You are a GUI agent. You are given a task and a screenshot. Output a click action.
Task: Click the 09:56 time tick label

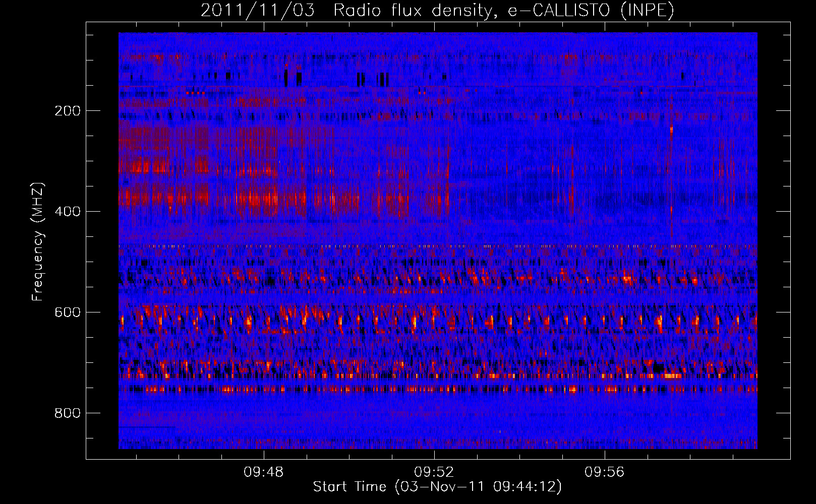pyautogui.click(x=605, y=472)
